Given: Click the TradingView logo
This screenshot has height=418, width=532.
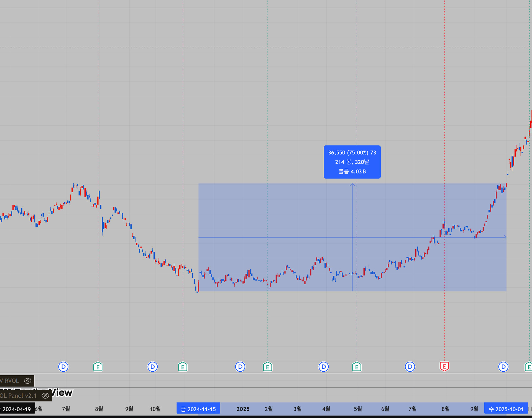Looking at the screenshot, I should 36,392.
